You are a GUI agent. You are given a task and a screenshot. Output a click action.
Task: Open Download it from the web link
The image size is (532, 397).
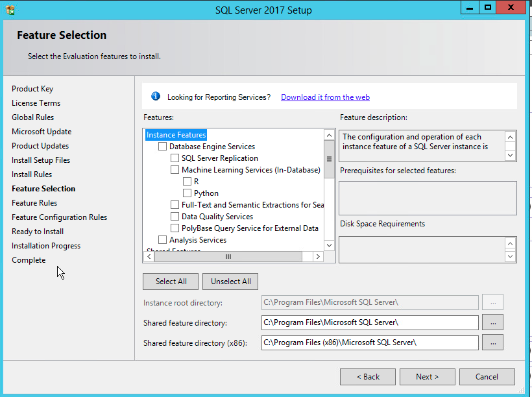pos(325,97)
